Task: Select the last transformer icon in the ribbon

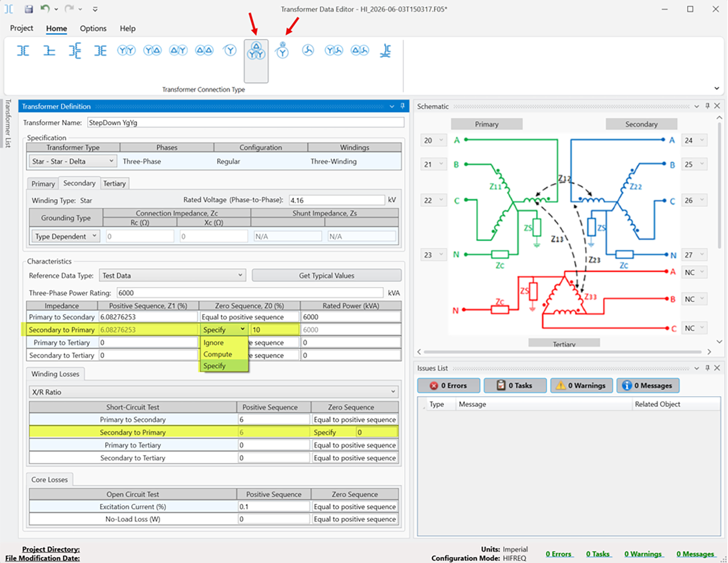Action: pyautogui.click(x=385, y=50)
